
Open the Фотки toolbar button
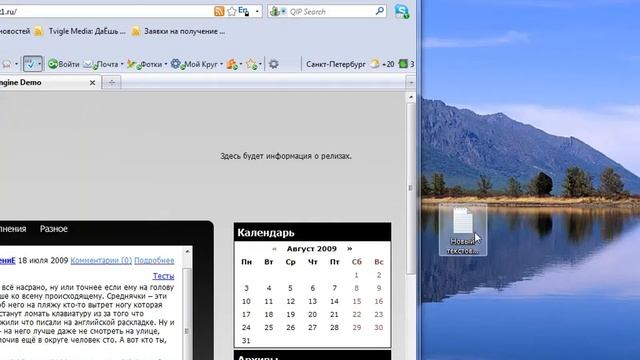click(x=144, y=64)
